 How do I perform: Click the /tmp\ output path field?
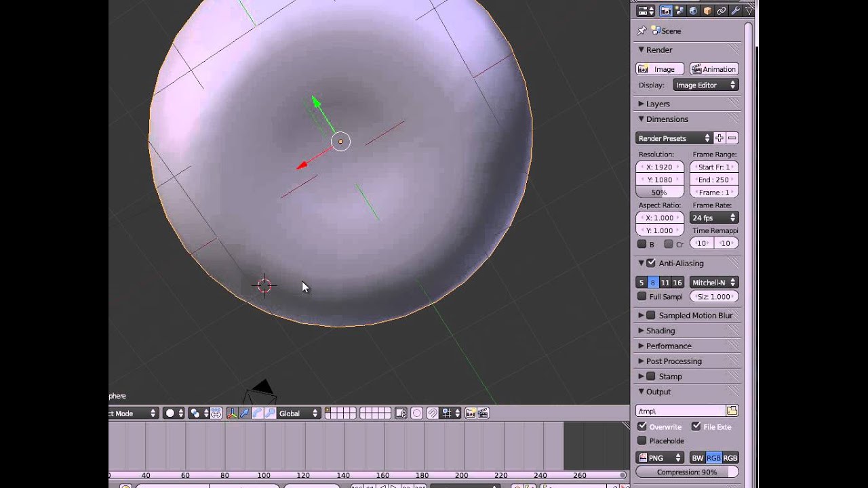(x=681, y=411)
